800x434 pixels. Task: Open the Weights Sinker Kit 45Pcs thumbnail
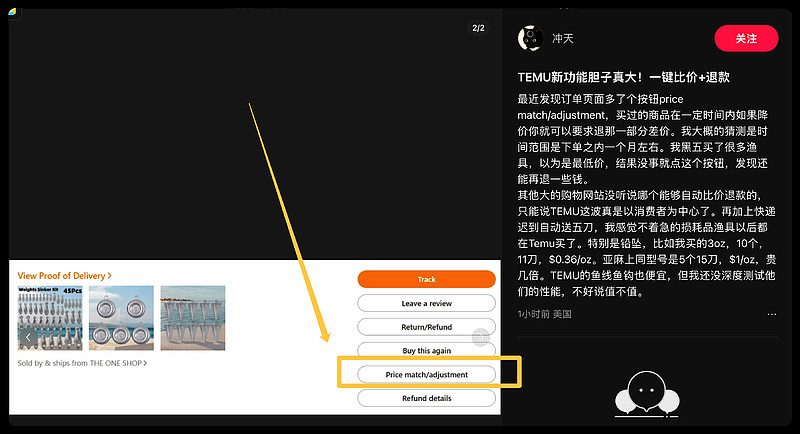pyautogui.click(x=50, y=318)
